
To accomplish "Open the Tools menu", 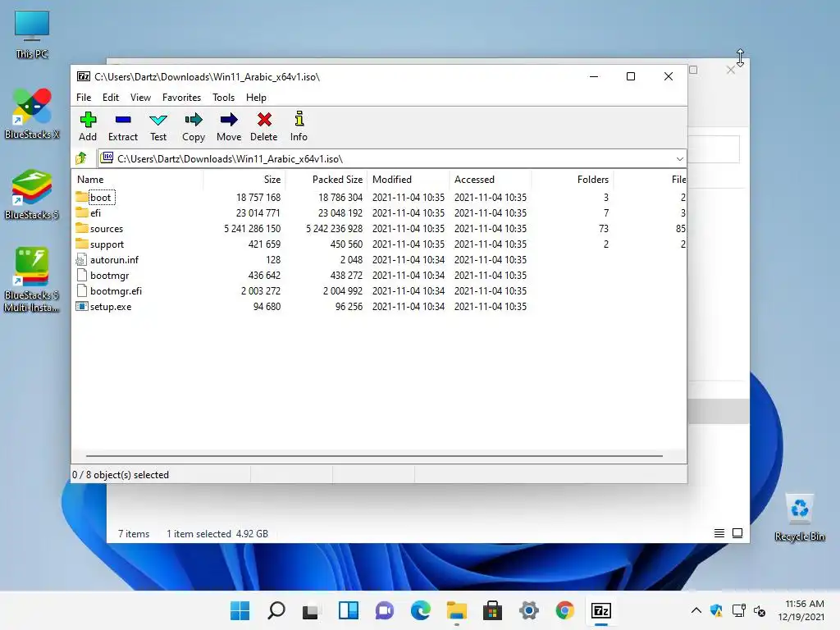I will (223, 98).
